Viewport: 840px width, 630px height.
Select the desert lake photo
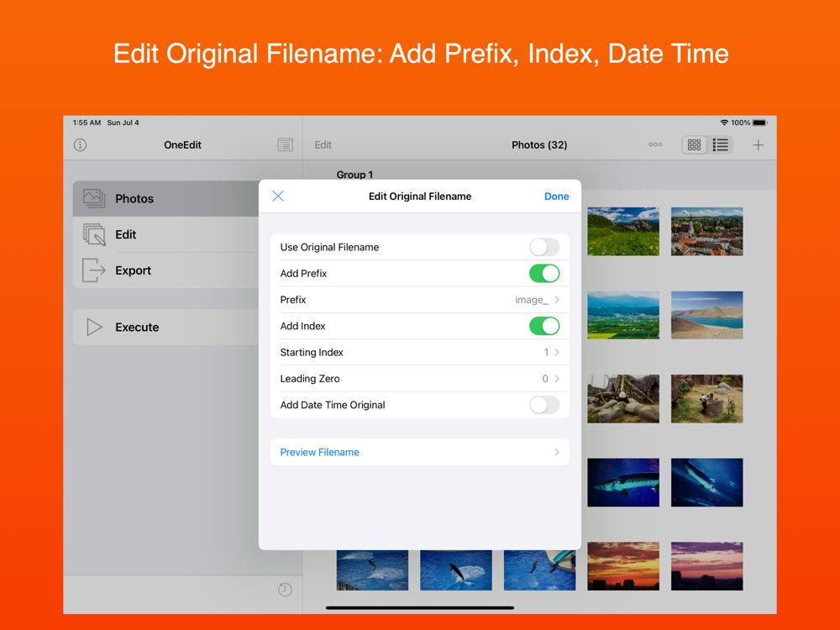click(707, 315)
